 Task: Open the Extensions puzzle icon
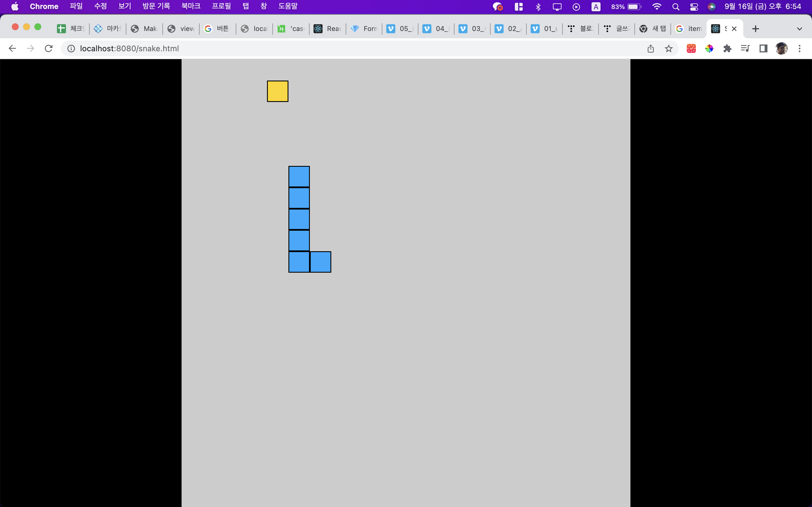pyautogui.click(x=727, y=49)
